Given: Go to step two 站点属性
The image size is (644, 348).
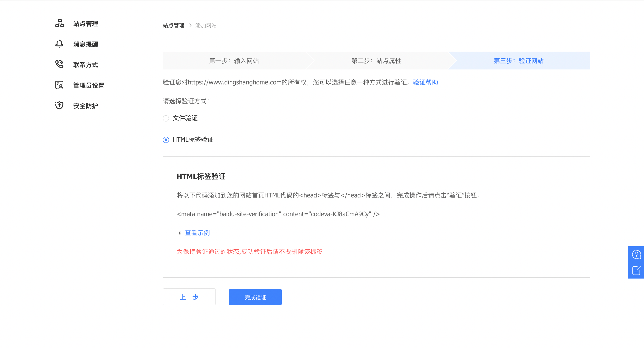Looking at the screenshot, I should point(376,61).
